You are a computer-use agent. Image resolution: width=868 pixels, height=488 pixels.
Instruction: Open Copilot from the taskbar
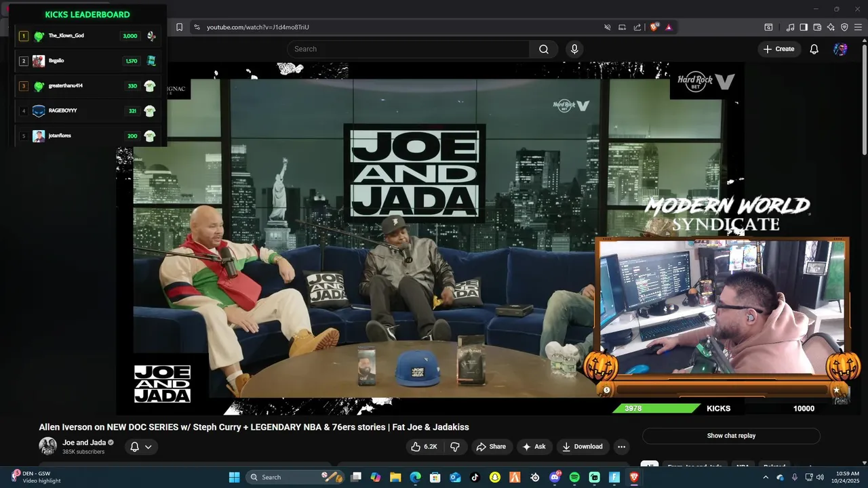click(376, 477)
